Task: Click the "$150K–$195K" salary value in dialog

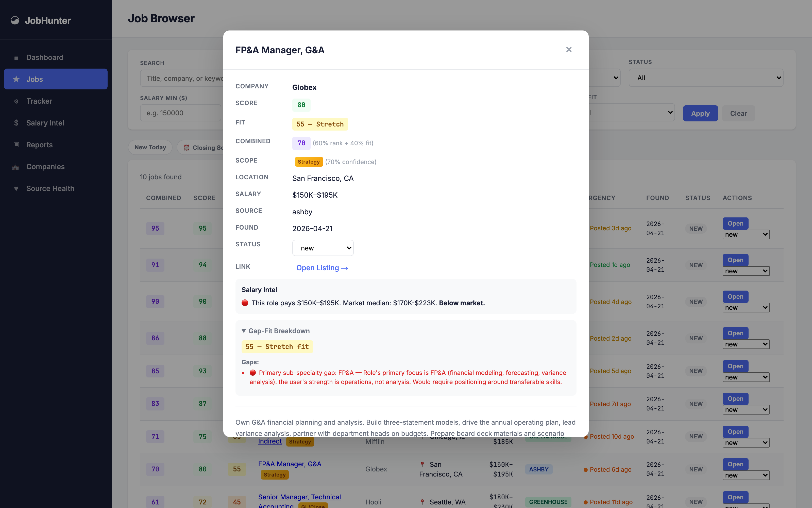Action: [x=315, y=195]
